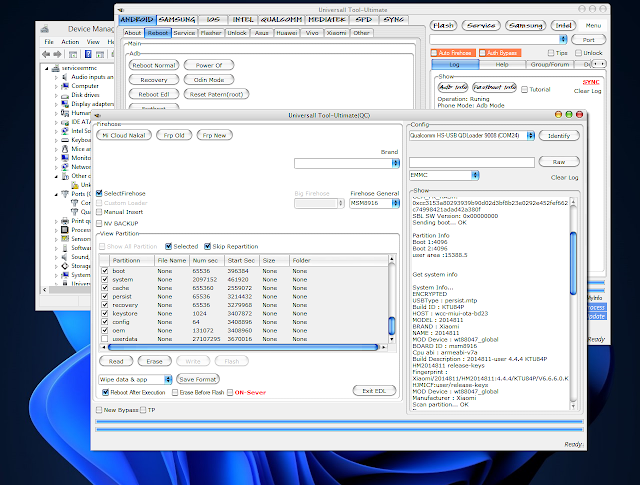Open the Firehose General MSM8916 dropdown

pos(395,203)
